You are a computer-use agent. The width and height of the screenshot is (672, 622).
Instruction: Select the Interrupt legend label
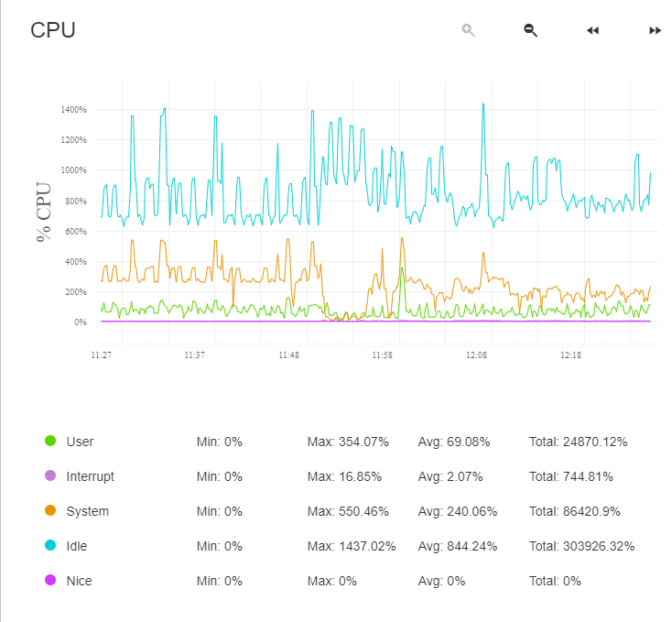click(x=91, y=476)
